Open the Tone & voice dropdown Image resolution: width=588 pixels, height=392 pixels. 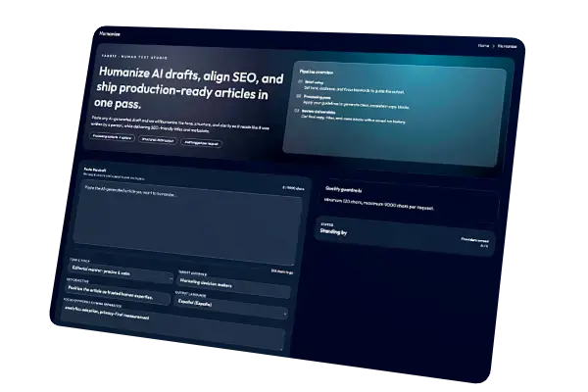[122, 272]
